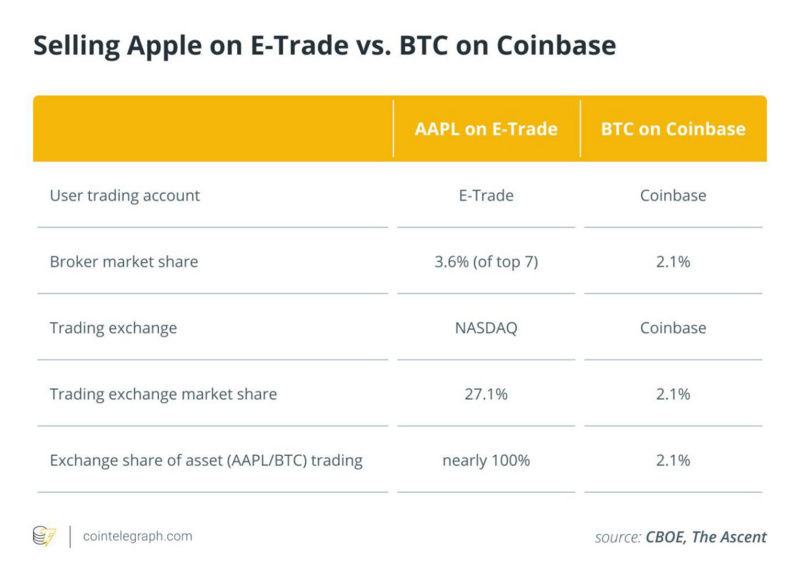Select the BTC on Coinbase column header
Image resolution: width=800 pixels, height=581 pixels.
673,129
